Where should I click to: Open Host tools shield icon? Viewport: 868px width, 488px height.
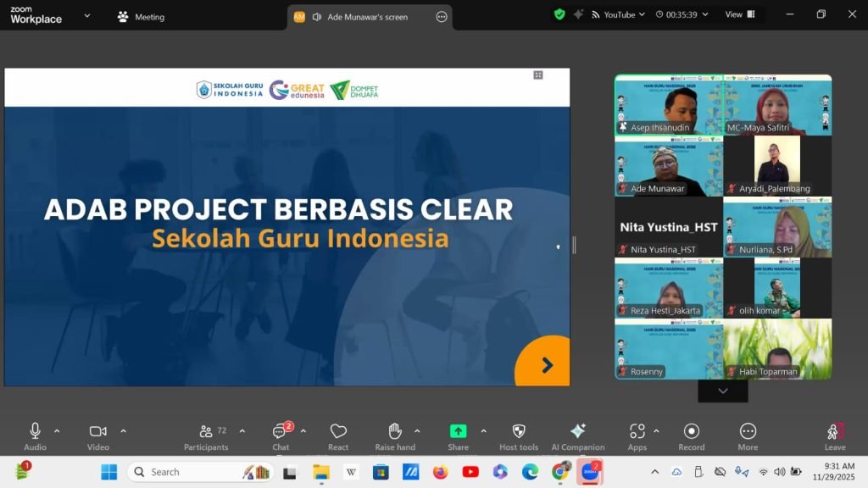click(x=519, y=432)
